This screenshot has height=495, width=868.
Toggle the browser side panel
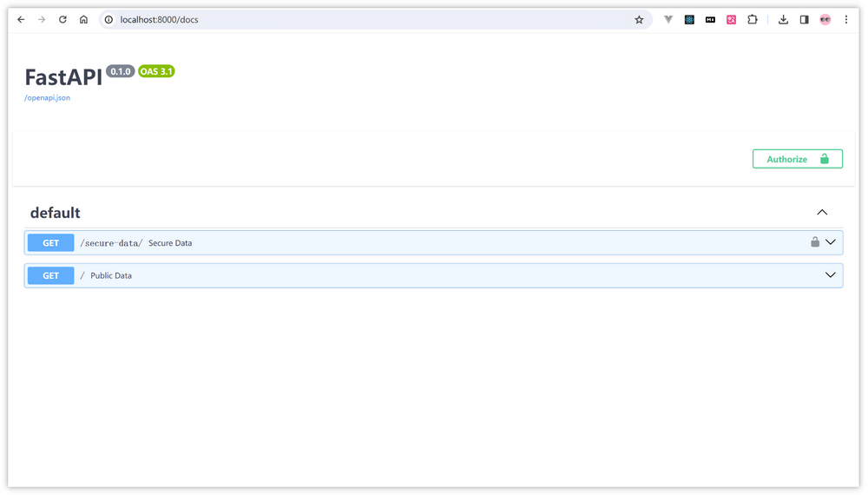click(804, 19)
